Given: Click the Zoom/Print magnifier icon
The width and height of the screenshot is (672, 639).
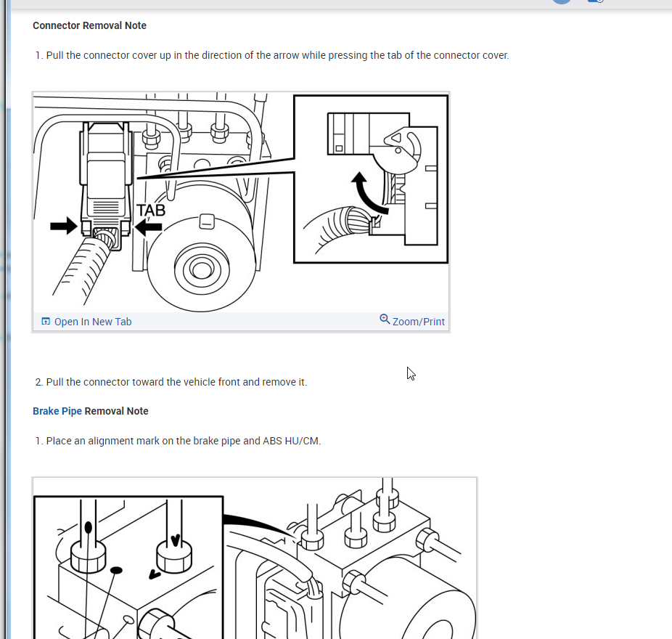Looking at the screenshot, I should pyautogui.click(x=385, y=319).
